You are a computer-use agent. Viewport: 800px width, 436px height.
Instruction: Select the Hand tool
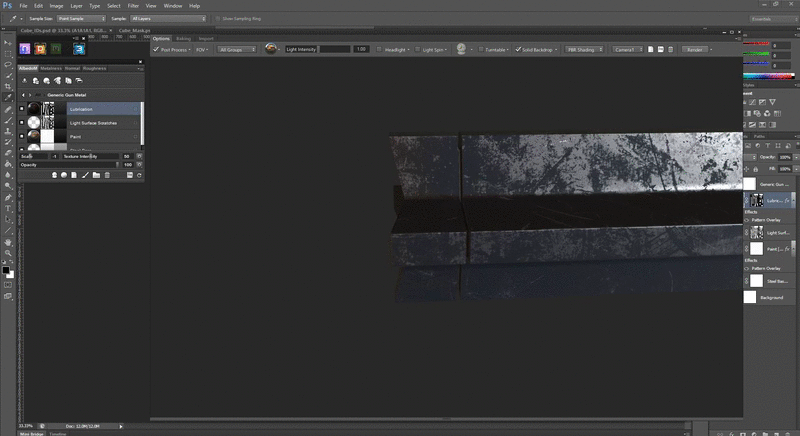pos(8,242)
